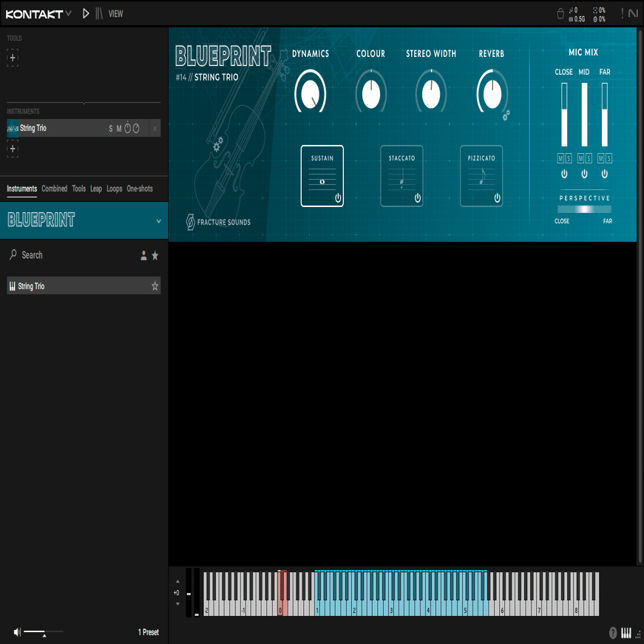Toggle on-screen keyboard icon at bottom right
This screenshot has height=644, width=644.
point(626,632)
